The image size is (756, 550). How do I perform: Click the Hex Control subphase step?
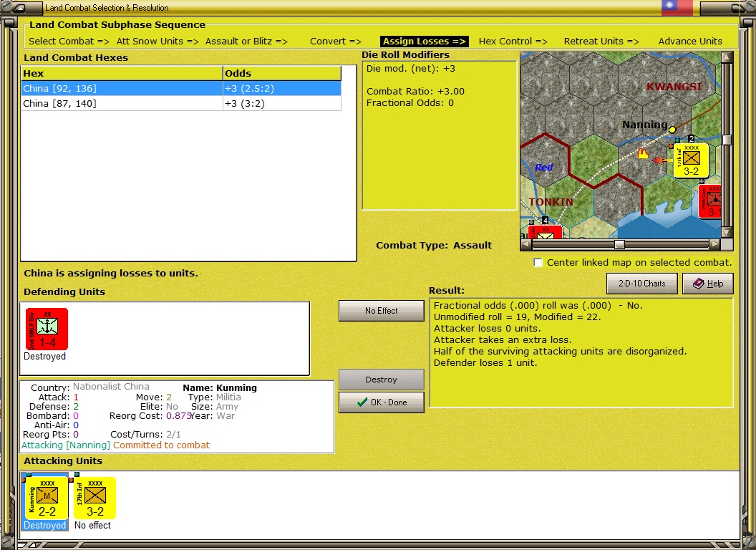coord(513,42)
